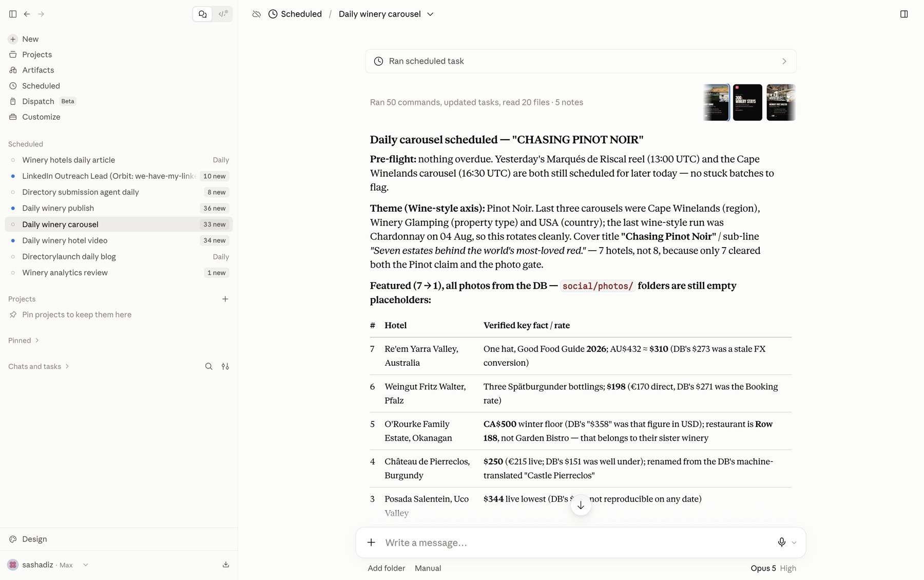924x580 pixels.
Task: Toggle the right side panel icon
Action: [904, 14]
